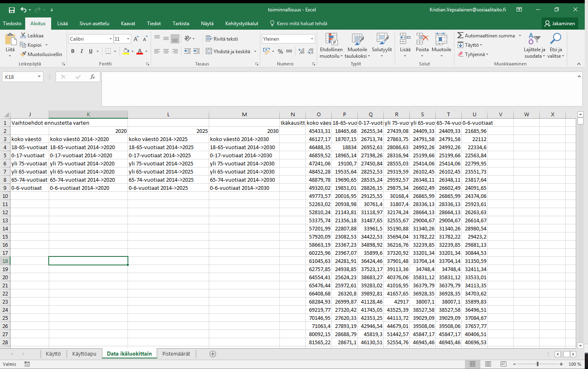Open the Calibri font name dropdown
The width and height of the screenshot is (588, 369).
110,39
